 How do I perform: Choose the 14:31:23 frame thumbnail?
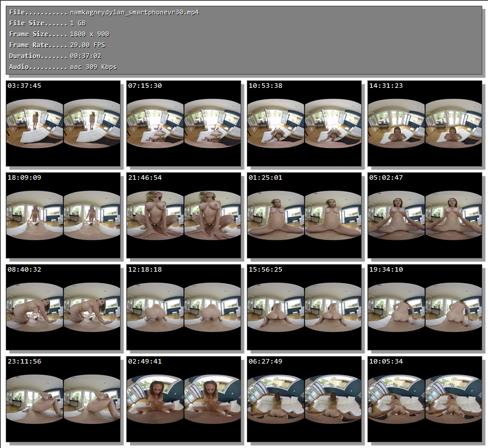coord(425,123)
